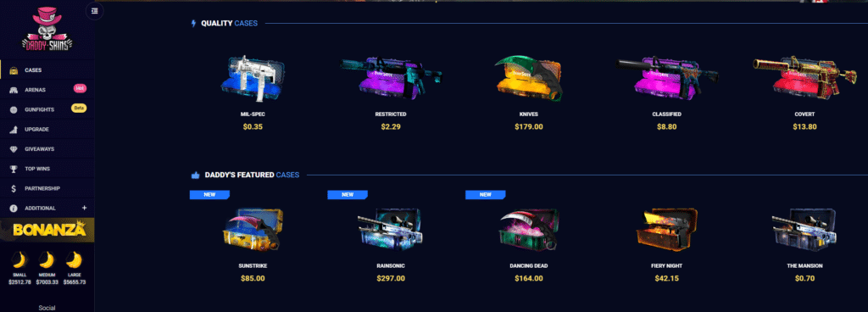The image size is (868, 312).
Task: Open Gunfights via its globe icon
Action: [14, 109]
